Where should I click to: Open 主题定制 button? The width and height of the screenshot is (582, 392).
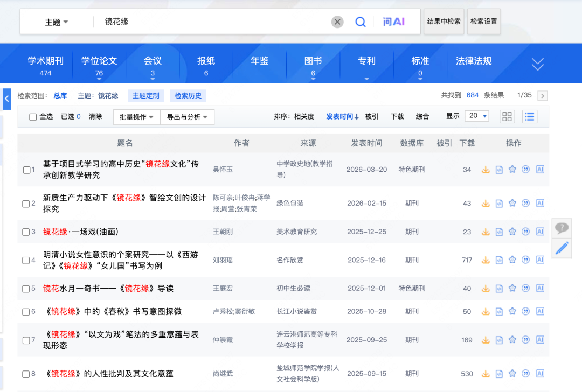pos(145,96)
